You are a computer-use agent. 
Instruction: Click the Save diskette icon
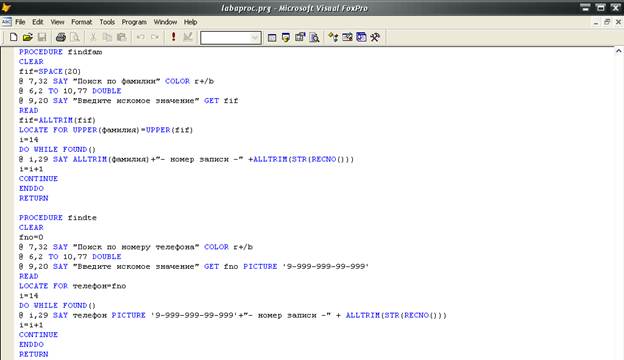(42, 37)
